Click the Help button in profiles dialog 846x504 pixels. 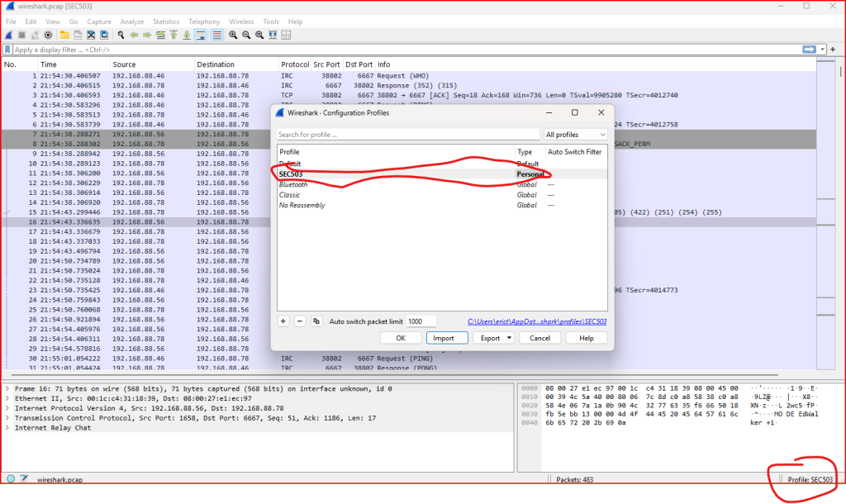(x=586, y=338)
